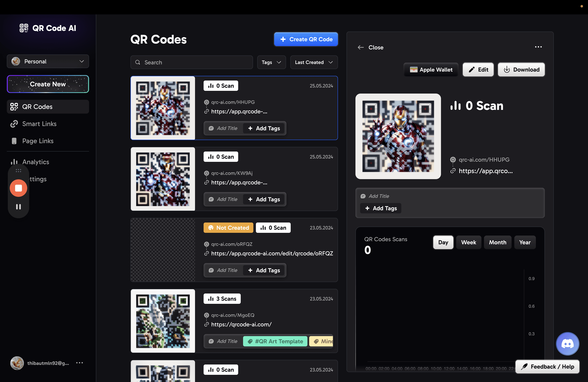Select the Day range for scans chart
Viewport: 588px width, 382px height.
coord(443,242)
